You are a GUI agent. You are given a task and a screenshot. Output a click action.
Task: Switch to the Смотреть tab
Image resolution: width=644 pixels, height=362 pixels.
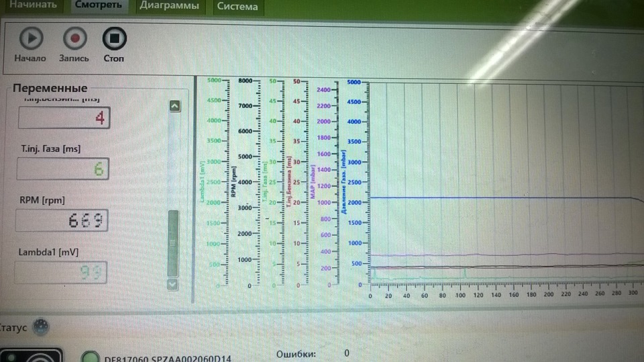[99, 5]
